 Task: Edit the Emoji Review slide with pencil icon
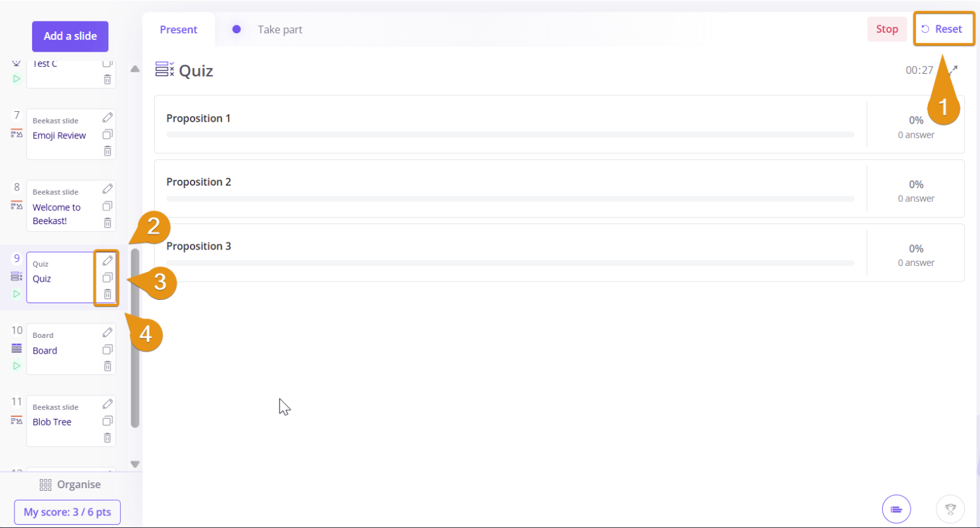(108, 118)
